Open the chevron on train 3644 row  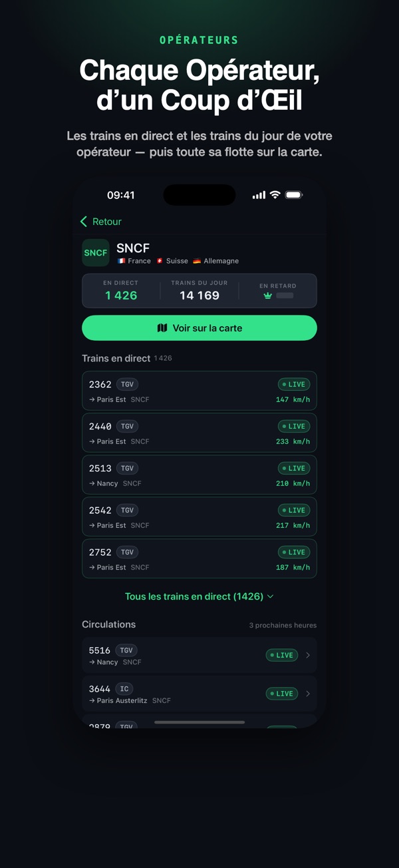(308, 694)
